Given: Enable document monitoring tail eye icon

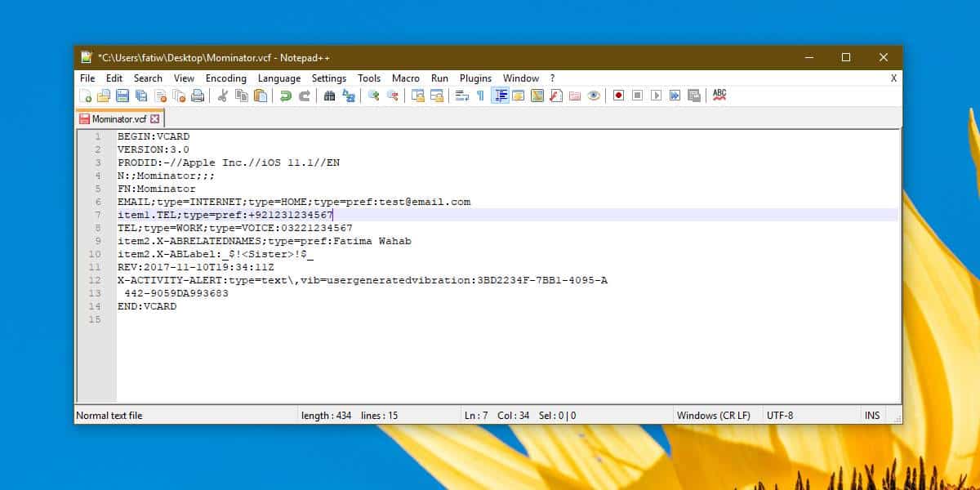Looking at the screenshot, I should 595,96.
